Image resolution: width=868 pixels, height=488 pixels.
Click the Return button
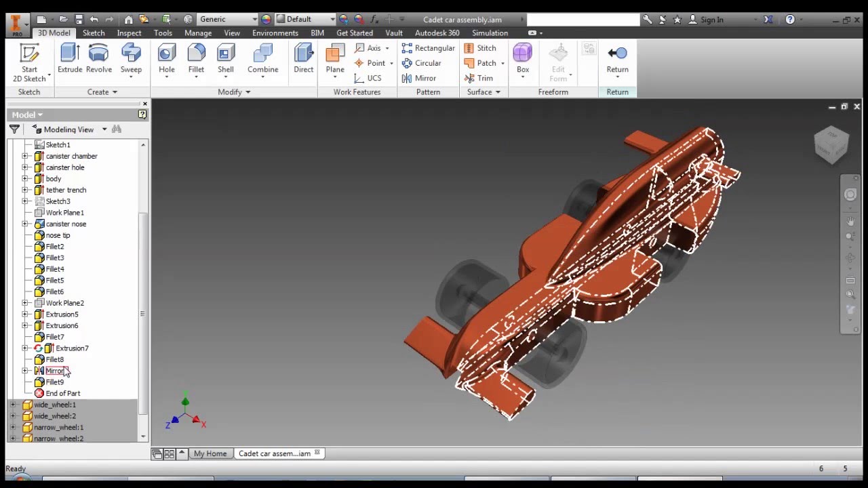click(617, 60)
